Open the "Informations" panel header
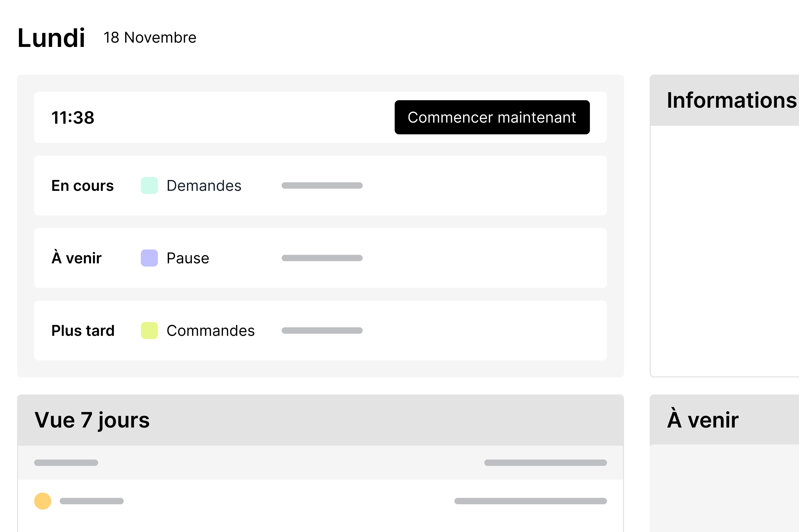 pos(731,100)
